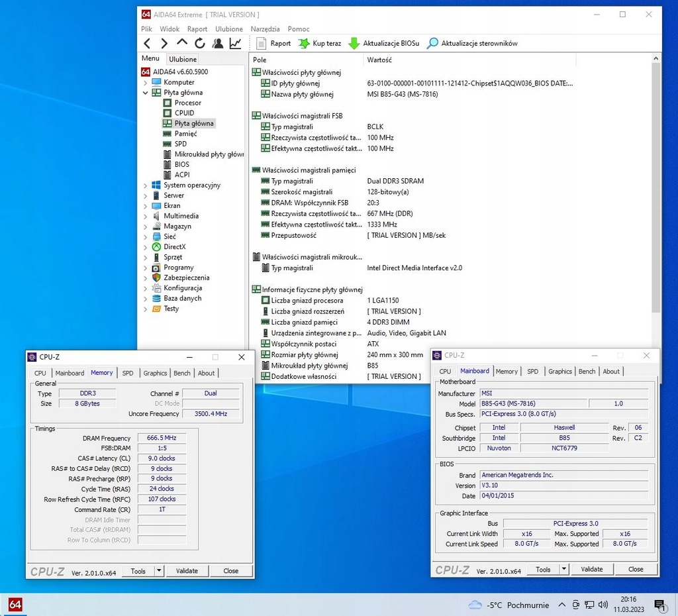
Task: Open the Raport toolbar button
Action: click(x=273, y=44)
